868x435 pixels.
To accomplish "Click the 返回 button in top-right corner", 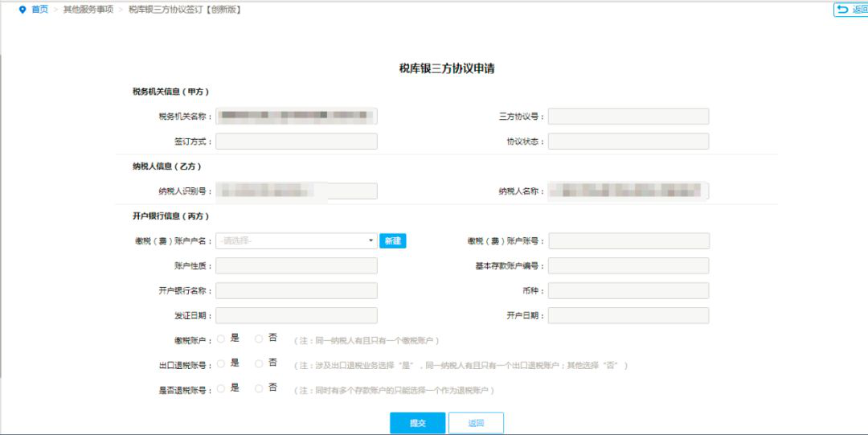I will pyautogui.click(x=851, y=10).
